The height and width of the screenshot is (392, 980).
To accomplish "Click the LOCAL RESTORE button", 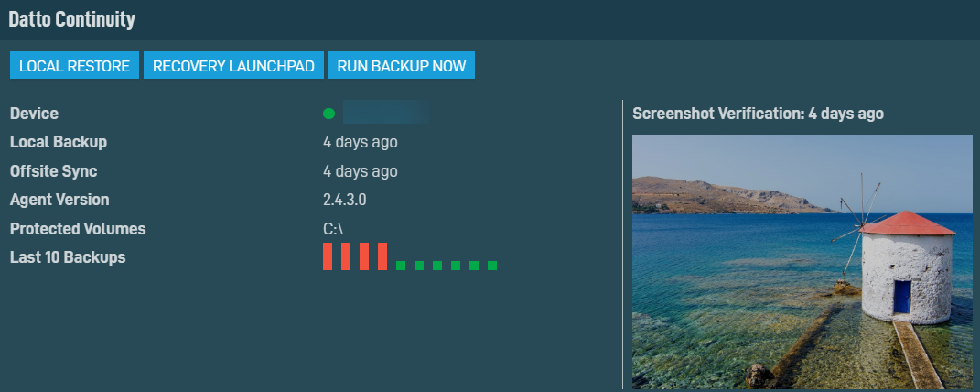I will point(74,66).
